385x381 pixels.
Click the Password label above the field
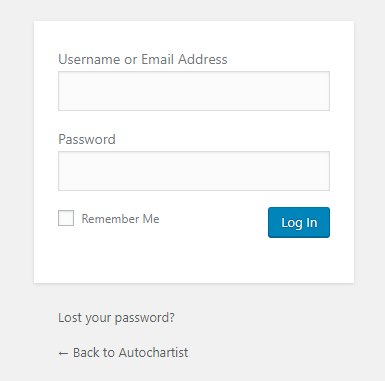(87, 139)
